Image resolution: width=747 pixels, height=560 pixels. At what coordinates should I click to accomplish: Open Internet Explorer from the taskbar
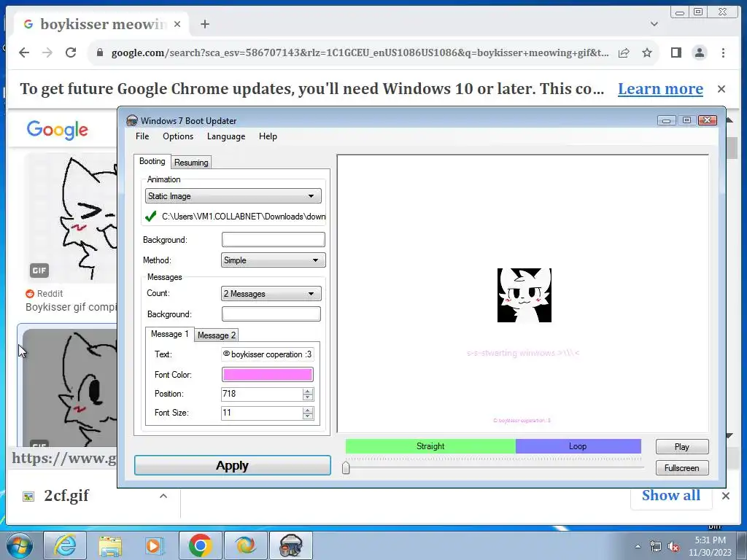coord(65,545)
